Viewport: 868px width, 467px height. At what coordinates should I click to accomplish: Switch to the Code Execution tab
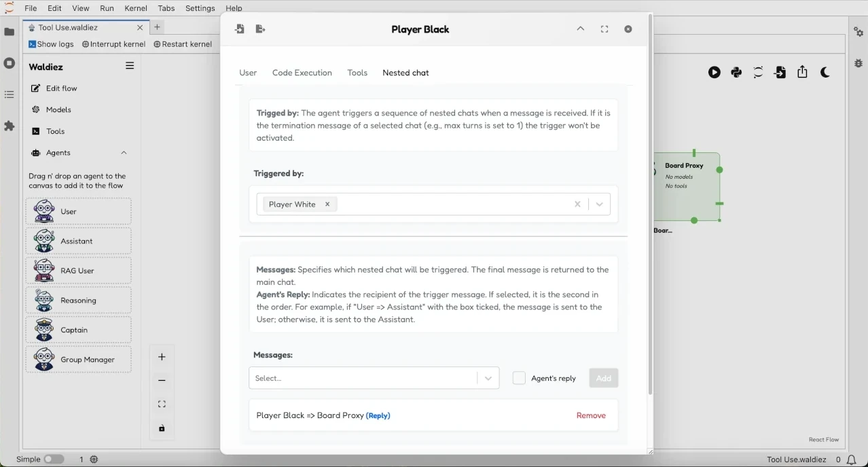(302, 73)
